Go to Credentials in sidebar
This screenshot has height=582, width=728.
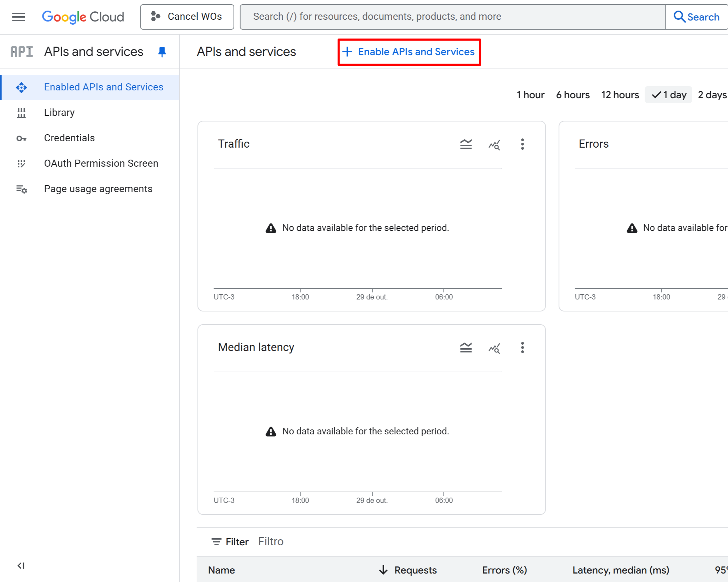[69, 138]
